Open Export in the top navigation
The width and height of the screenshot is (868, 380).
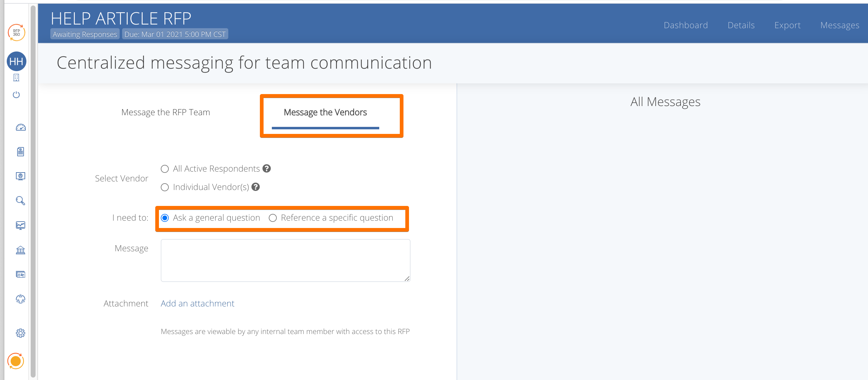(x=787, y=25)
